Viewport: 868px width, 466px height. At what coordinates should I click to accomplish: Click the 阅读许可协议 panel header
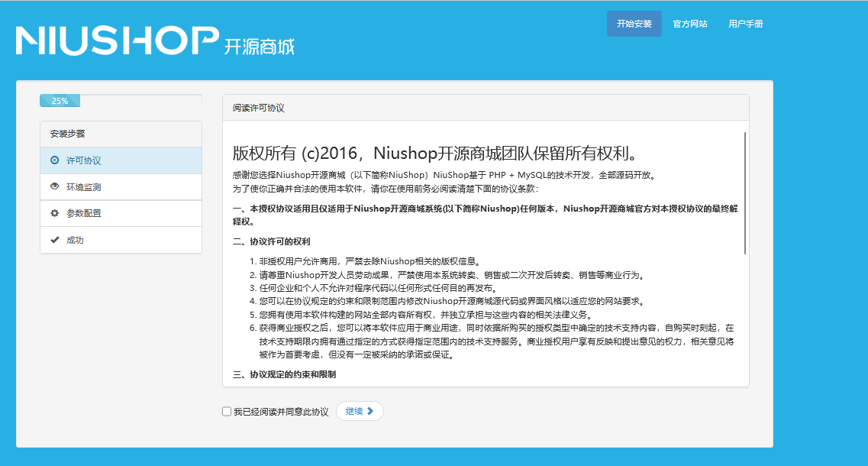click(x=486, y=108)
